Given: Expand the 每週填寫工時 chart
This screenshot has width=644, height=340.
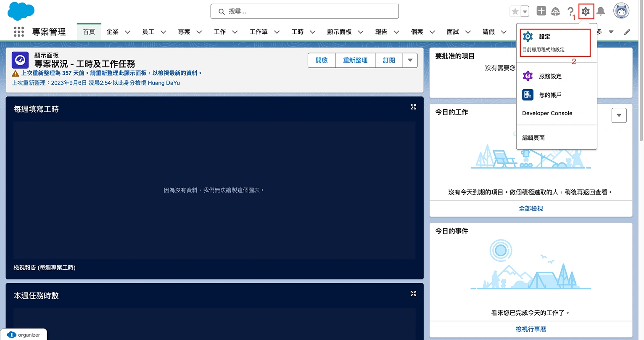Looking at the screenshot, I should pyautogui.click(x=413, y=107).
